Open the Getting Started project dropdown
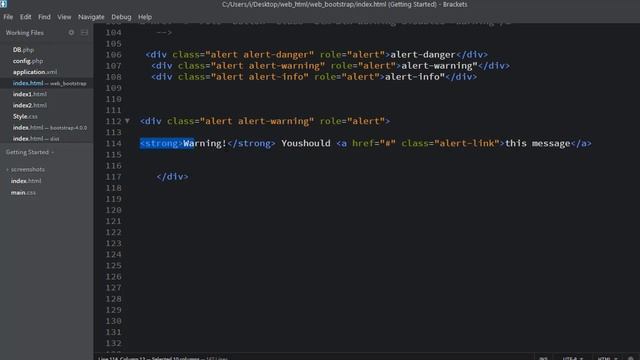The height and width of the screenshot is (360, 640). (x=30, y=152)
